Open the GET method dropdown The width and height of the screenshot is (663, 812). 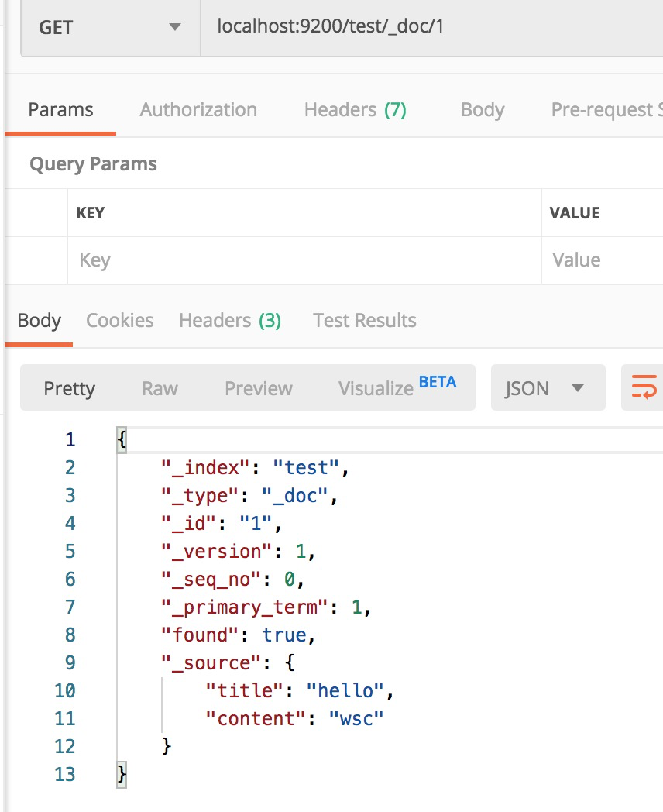pos(110,28)
